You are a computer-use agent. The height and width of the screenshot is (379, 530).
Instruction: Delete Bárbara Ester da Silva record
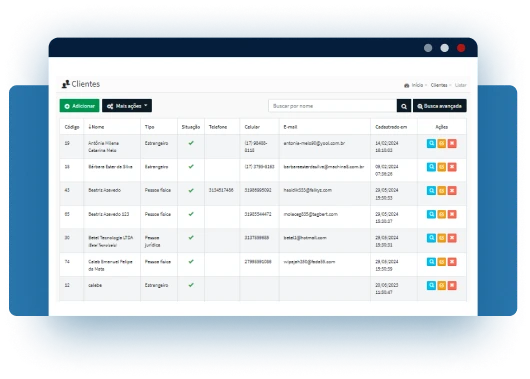click(452, 167)
